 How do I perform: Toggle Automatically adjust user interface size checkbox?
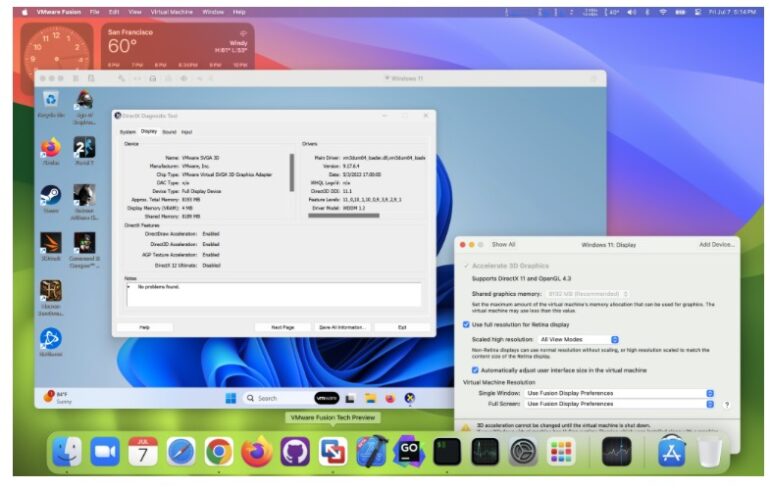tap(475, 370)
